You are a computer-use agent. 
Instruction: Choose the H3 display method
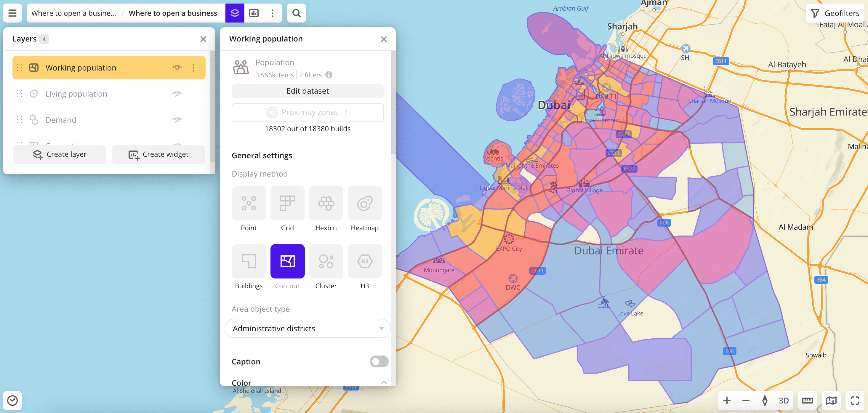(364, 261)
